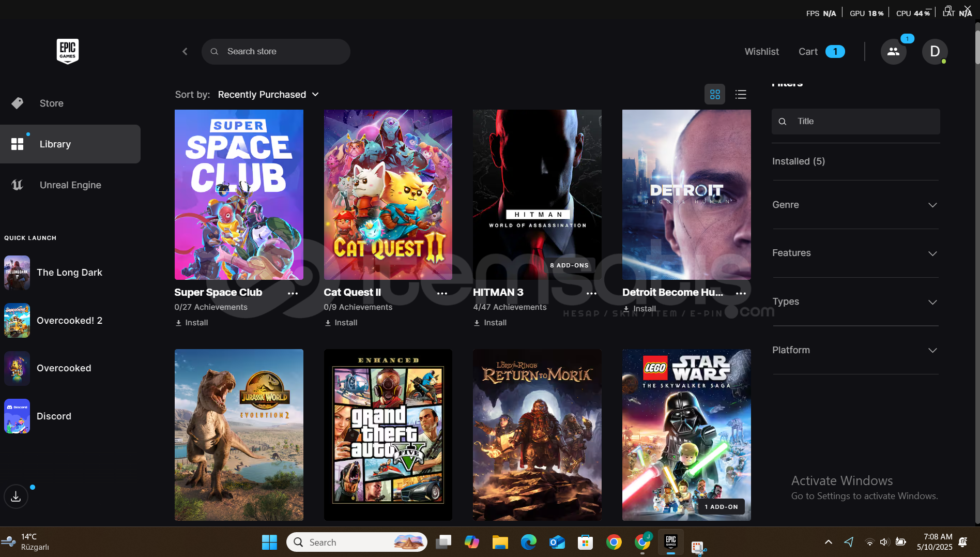Launch The Long Dark from Quick Launch
This screenshot has width=980, height=557.
point(69,273)
